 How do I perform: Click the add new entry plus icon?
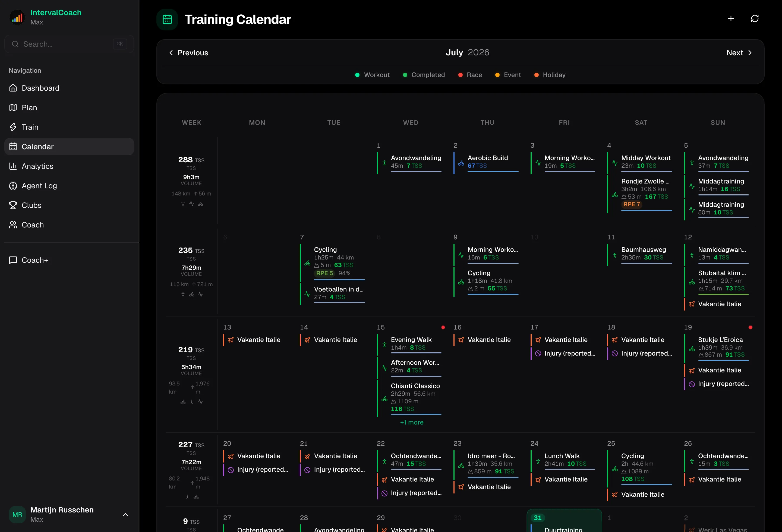coord(730,18)
